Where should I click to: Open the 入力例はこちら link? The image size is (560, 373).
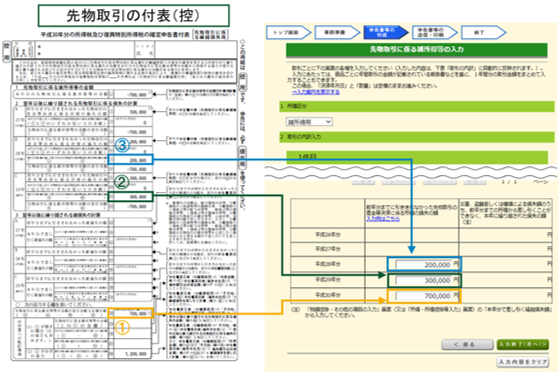click(383, 219)
